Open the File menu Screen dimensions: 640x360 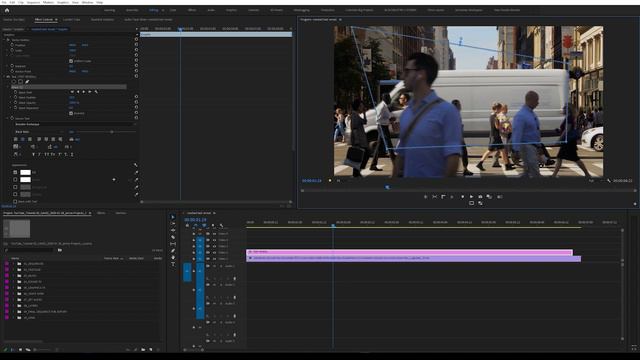[x=4, y=2]
